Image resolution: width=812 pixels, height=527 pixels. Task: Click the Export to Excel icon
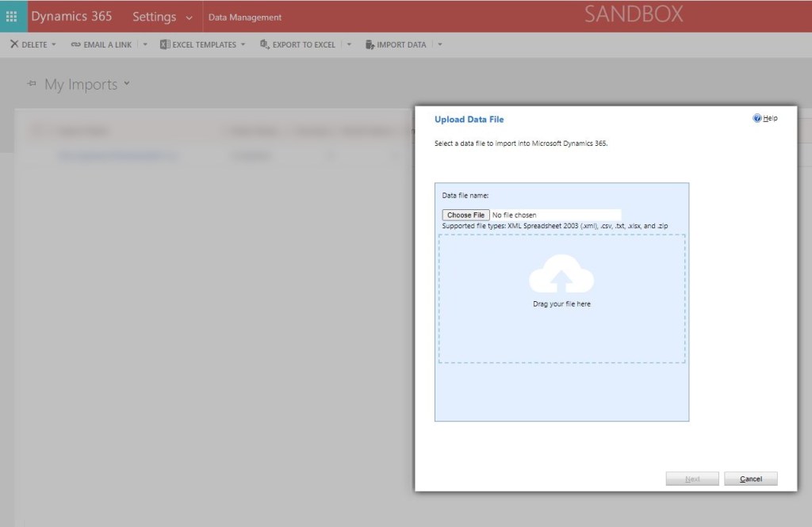pyautogui.click(x=265, y=44)
